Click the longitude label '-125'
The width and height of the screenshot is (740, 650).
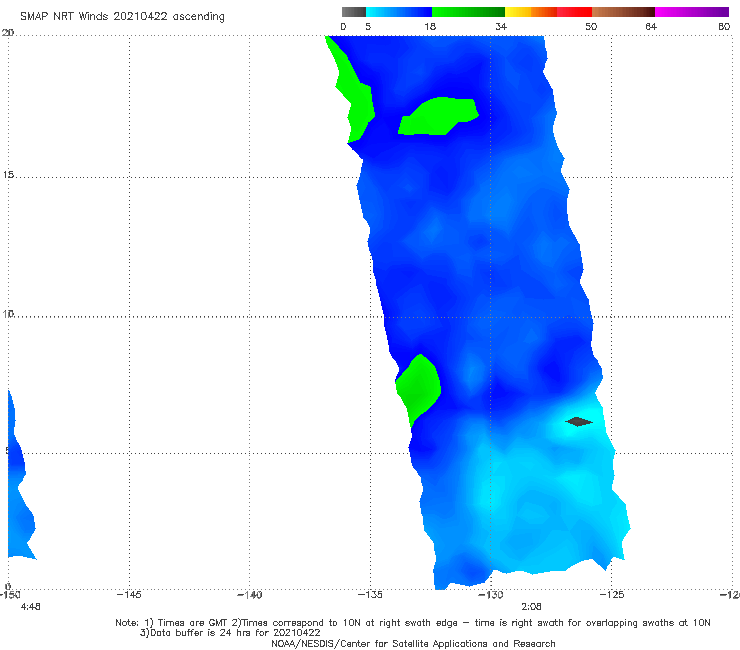(611, 595)
